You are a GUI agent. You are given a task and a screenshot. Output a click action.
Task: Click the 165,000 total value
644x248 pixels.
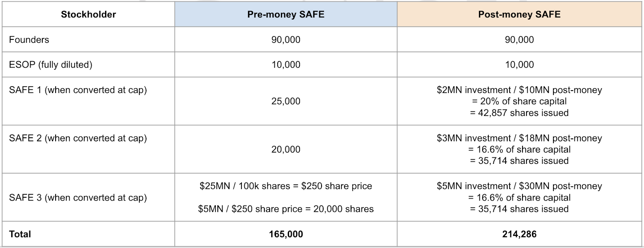(x=286, y=234)
